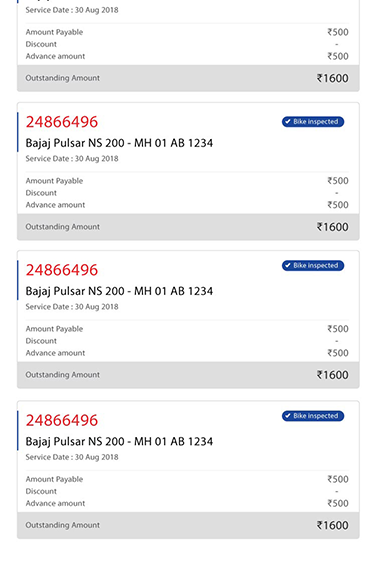The width and height of the screenshot is (375, 576).
Task: Click Bike inspected checkmark on first full card
Action: pyautogui.click(x=288, y=122)
